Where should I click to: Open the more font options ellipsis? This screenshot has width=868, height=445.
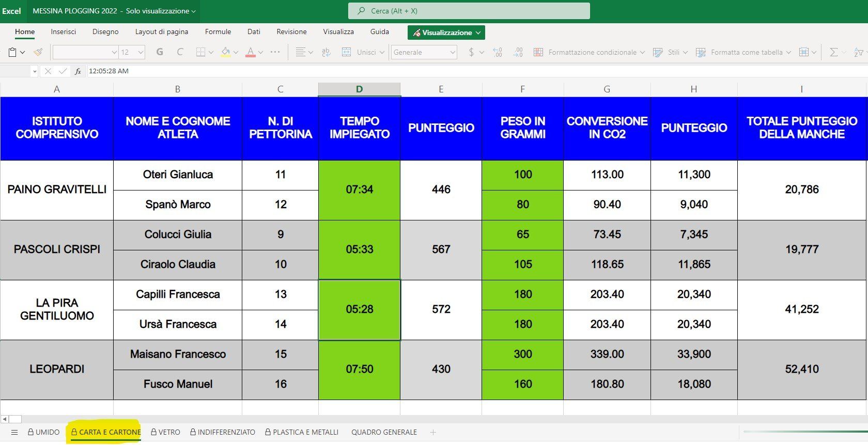pos(275,52)
